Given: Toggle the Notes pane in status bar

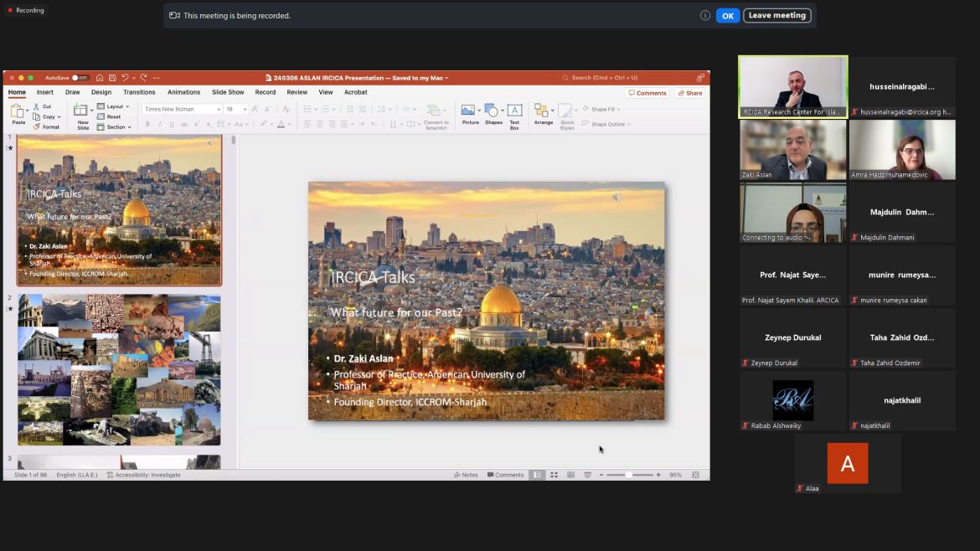Looking at the screenshot, I should 466,475.
